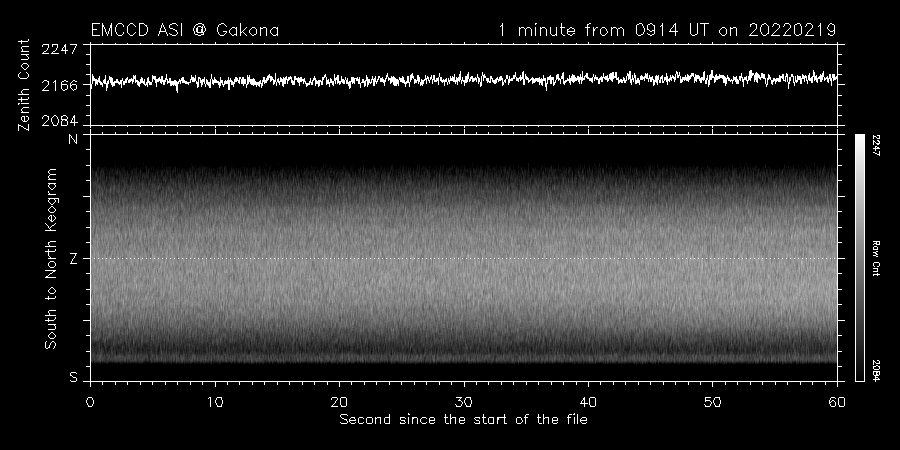Image resolution: width=900 pixels, height=450 pixels.
Task: Click the dotted zenith line in the keogram
Action: (463, 258)
